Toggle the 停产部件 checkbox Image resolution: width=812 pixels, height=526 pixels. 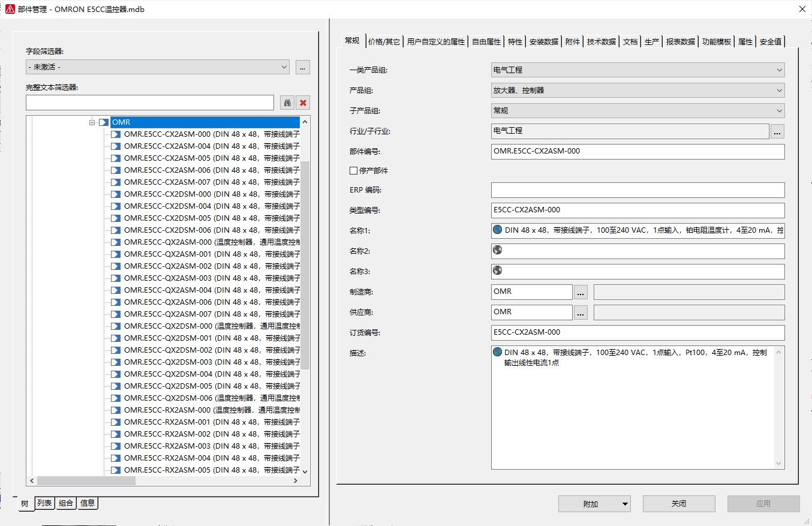[353, 171]
